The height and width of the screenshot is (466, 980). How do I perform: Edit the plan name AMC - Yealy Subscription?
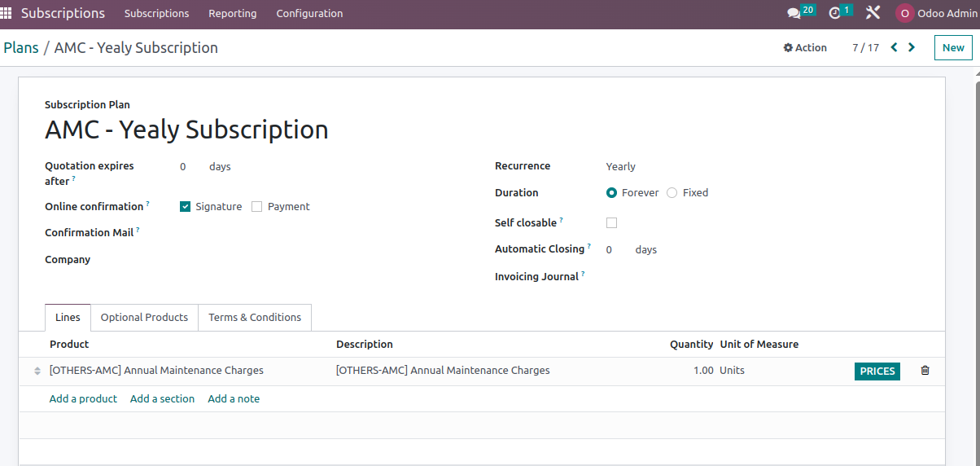(186, 130)
